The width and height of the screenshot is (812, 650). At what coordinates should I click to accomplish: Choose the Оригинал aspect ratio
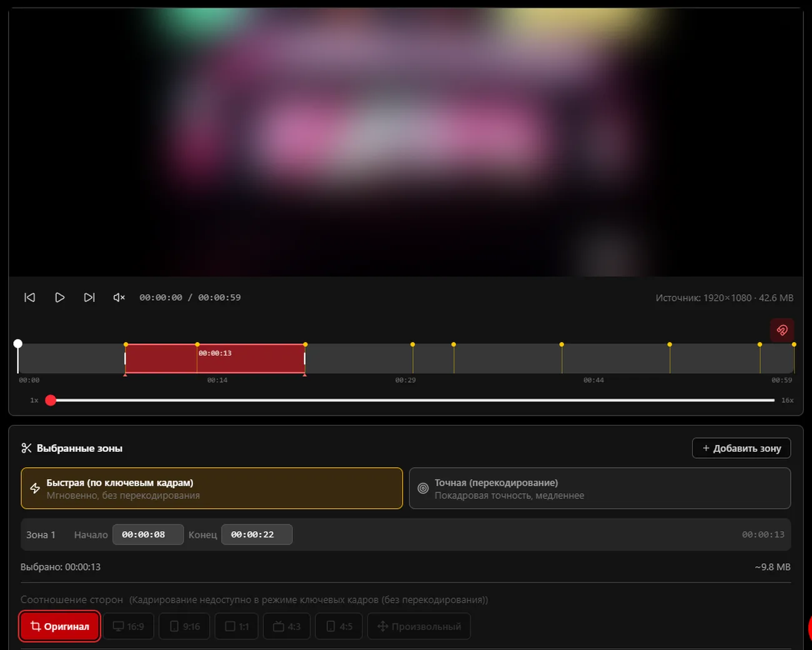click(x=60, y=626)
